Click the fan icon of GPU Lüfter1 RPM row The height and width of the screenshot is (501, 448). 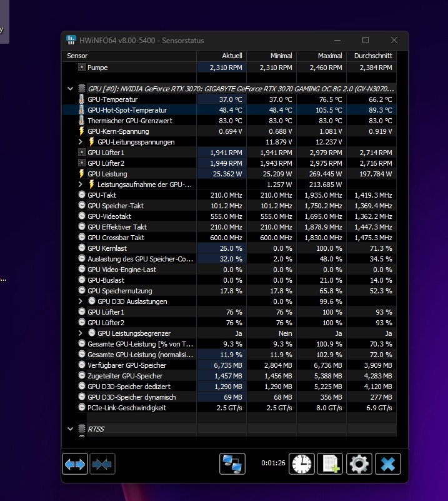pos(82,153)
